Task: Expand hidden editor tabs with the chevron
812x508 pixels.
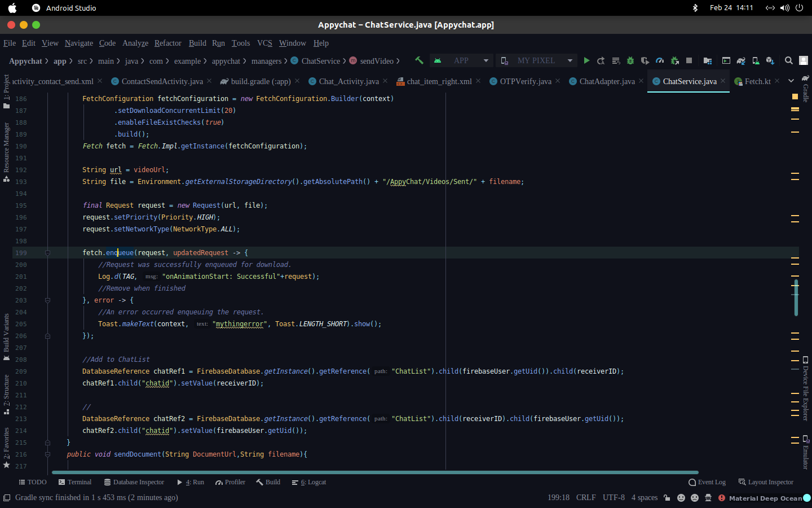Action: pos(791,81)
